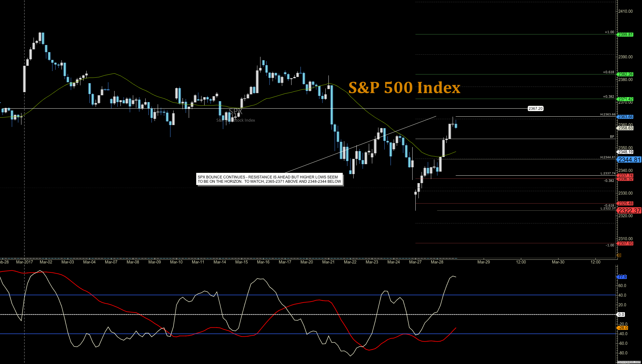The width and height of the screenshot is (642, 364).
Task: Select the +0.382 Fibonacci level label
Action: pos(608,97)
